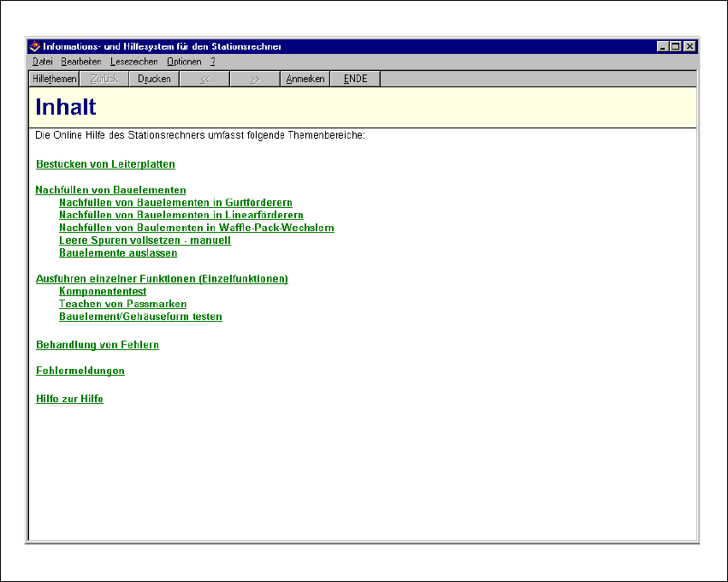
Task: Open the Bauelemente auslassen link
Action: [x=118, y=252]
